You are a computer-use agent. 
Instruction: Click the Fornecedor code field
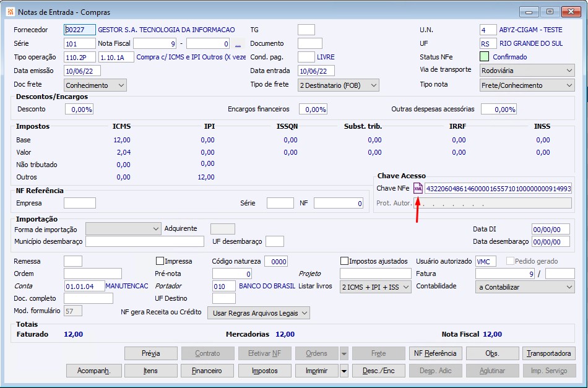coord(80,30)
